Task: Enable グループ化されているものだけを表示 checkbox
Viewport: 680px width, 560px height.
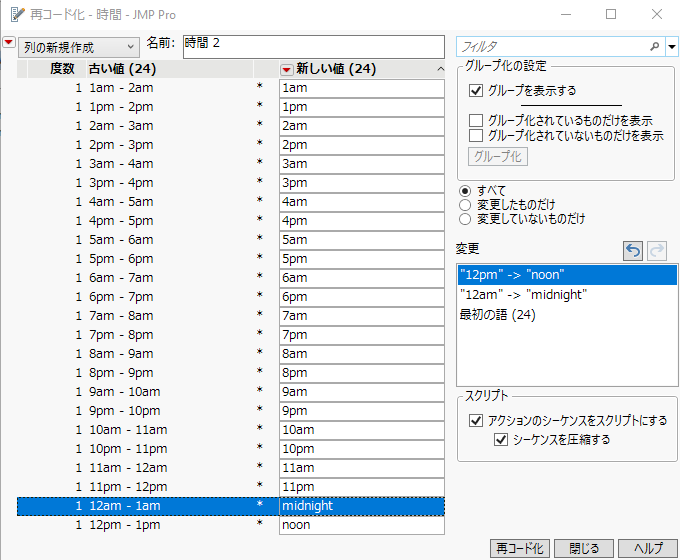Action: click(x=477, y=120)
